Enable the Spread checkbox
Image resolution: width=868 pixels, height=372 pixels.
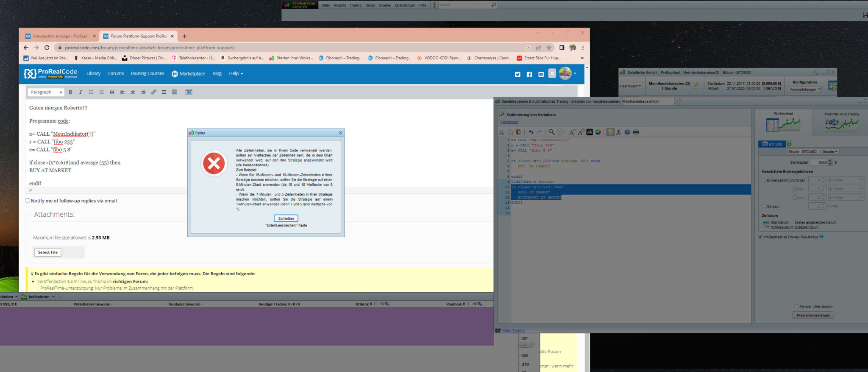[x=764, y=206]
